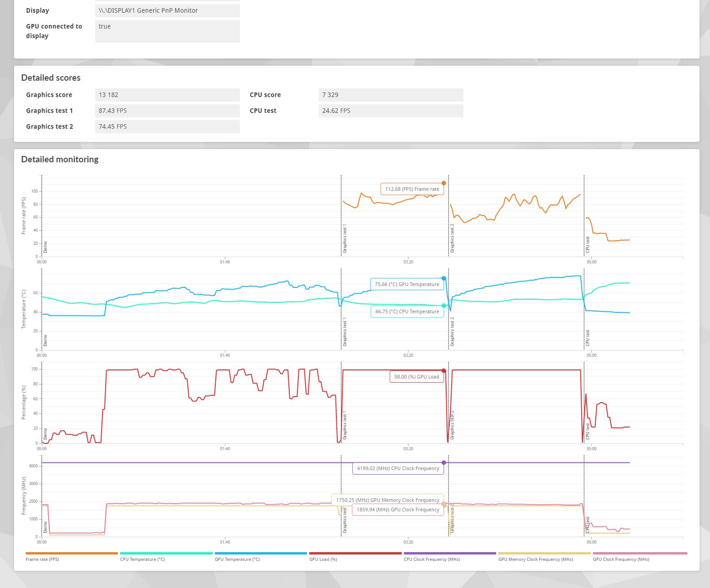Click the 46.75 (°C) CPU Temperature tooltip
This screenshot has width=710, height=588.
point(407,311)
